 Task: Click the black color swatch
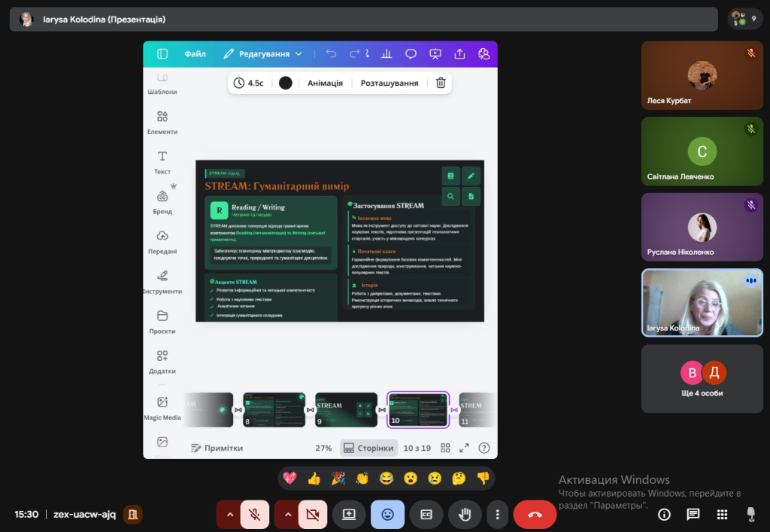coord(286,83)
